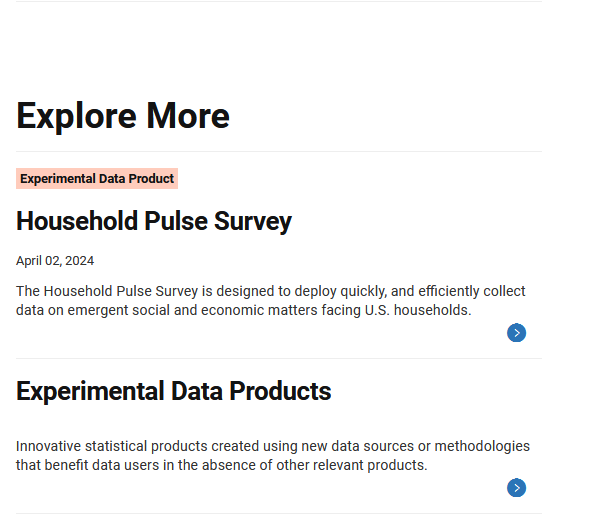This screenshot has height=517, width=615.
Task: Click the April 02, 2024 date
Action: [x=55, y=261]
